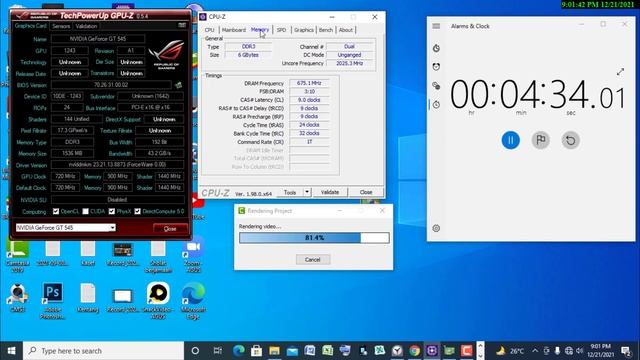
Task: Click the driver version field in GPU-Z
Action: click(x=117, y=165)
